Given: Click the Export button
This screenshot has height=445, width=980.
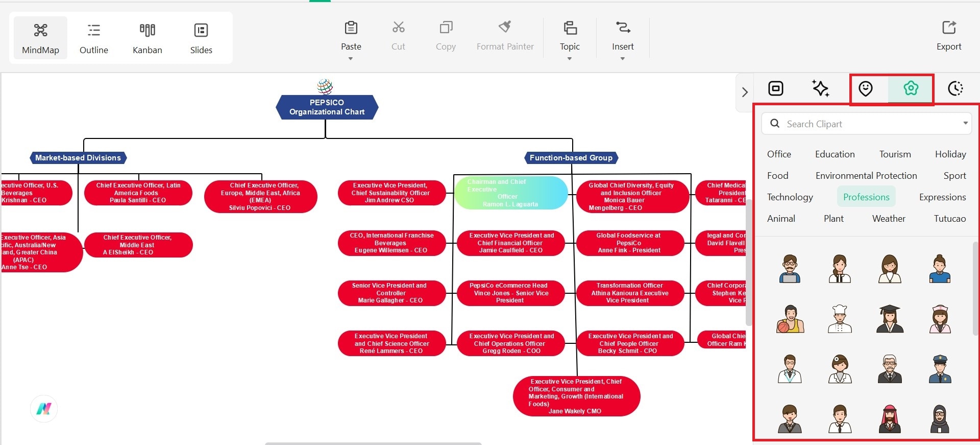Looking at the screenshot, I should tap(949, 36).
